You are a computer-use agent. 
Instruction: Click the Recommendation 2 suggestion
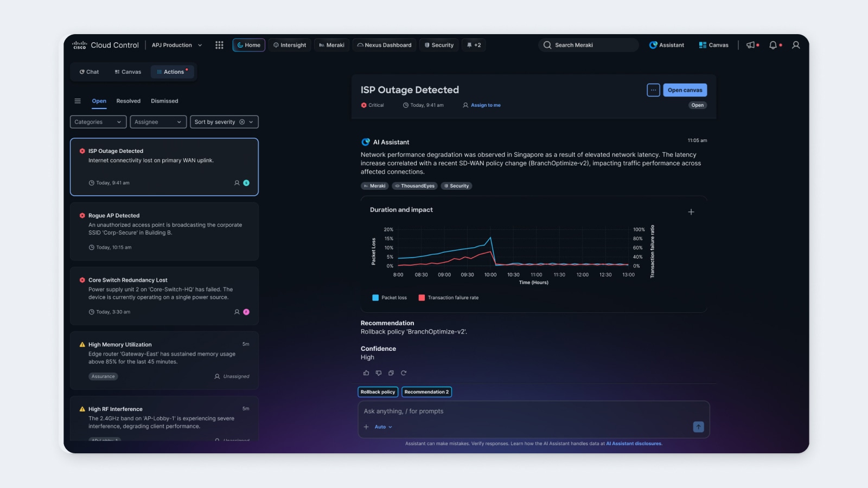click(426, 392)
